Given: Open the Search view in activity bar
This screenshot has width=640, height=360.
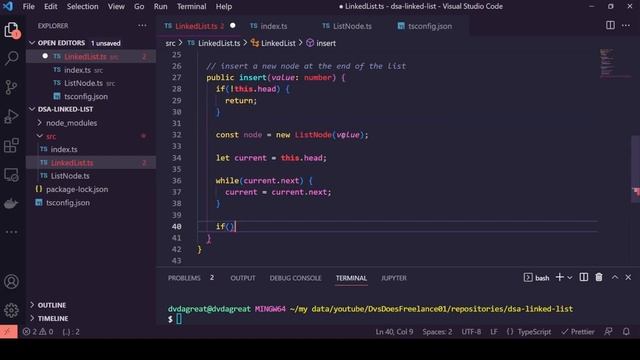Looking at the screenshot, I should coord(11,58).
